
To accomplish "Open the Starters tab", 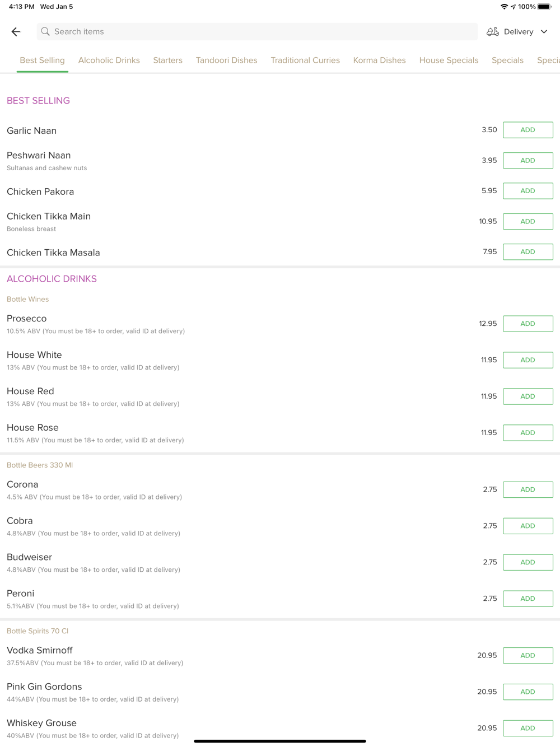I will [168, 60].
